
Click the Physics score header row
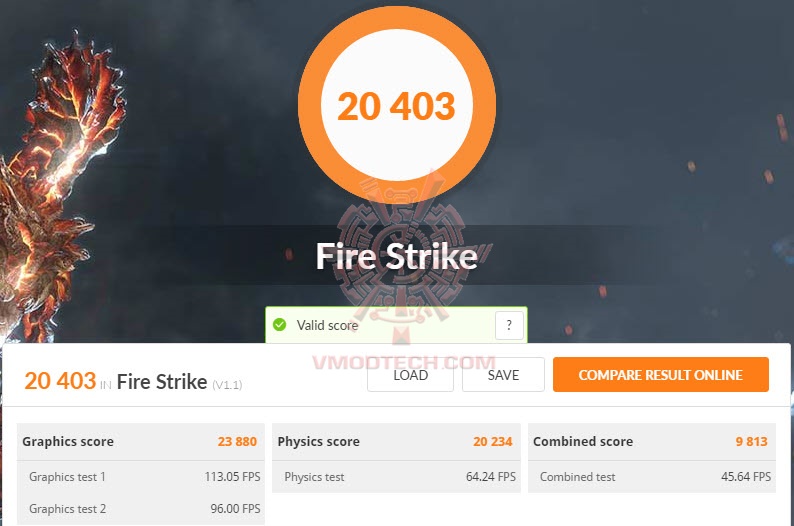click(x=396, y=441)
